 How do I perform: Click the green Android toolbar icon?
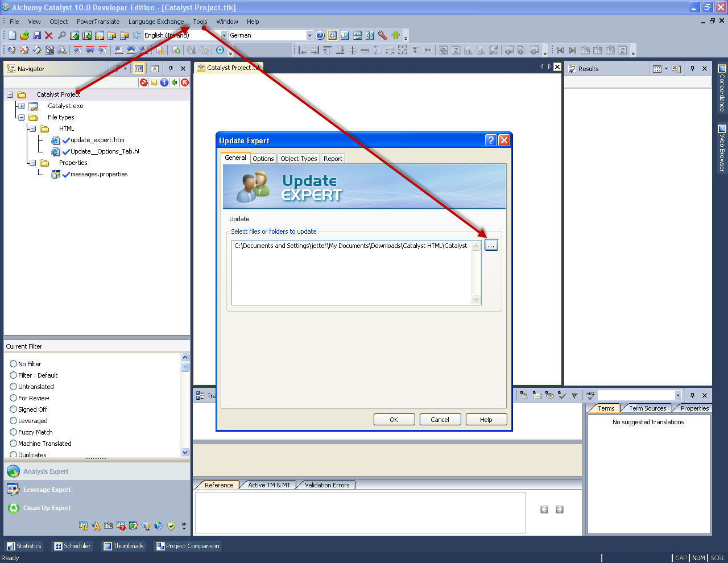(x=396, y=35)
